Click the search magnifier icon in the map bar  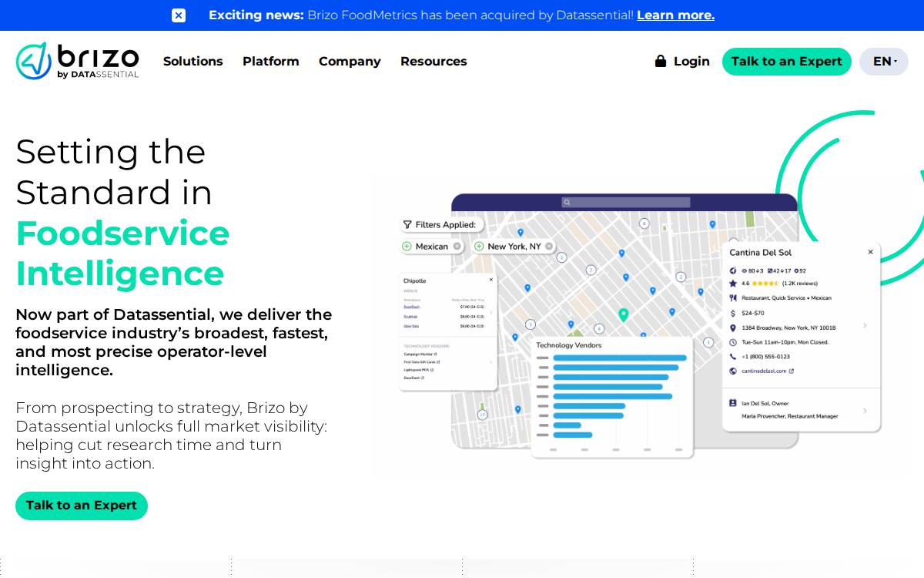567,203
